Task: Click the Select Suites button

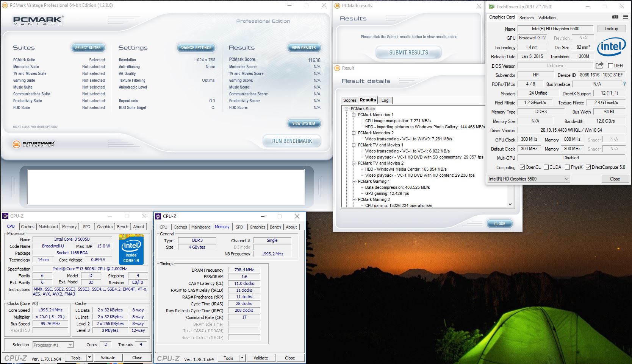Action: [x=88, y=48]
